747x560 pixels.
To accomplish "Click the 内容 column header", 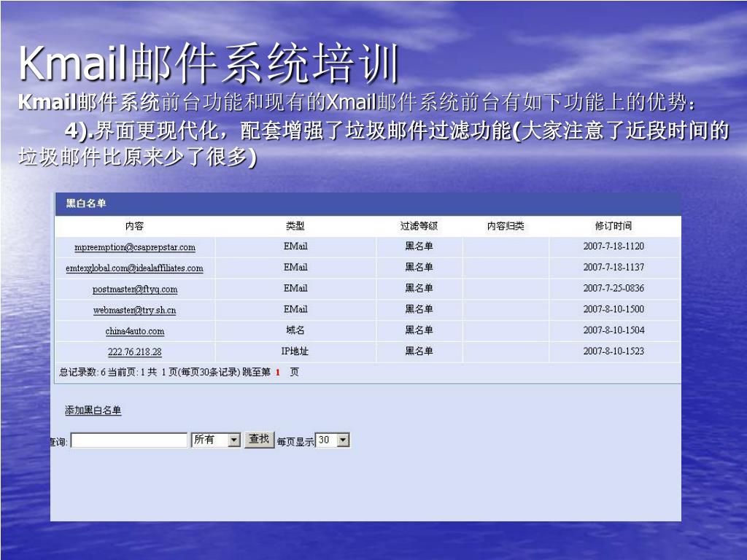I will click(x=134, y=226).
